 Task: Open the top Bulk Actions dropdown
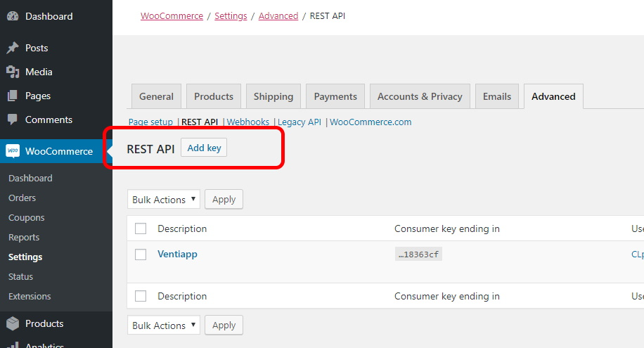click(164, 199)
